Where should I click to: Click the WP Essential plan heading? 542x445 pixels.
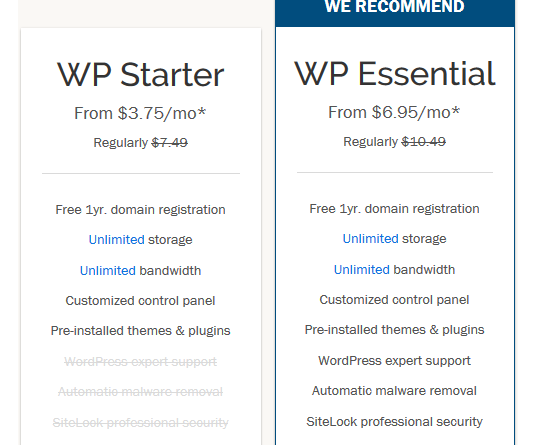pyautogui.click(x=394, y=74)
